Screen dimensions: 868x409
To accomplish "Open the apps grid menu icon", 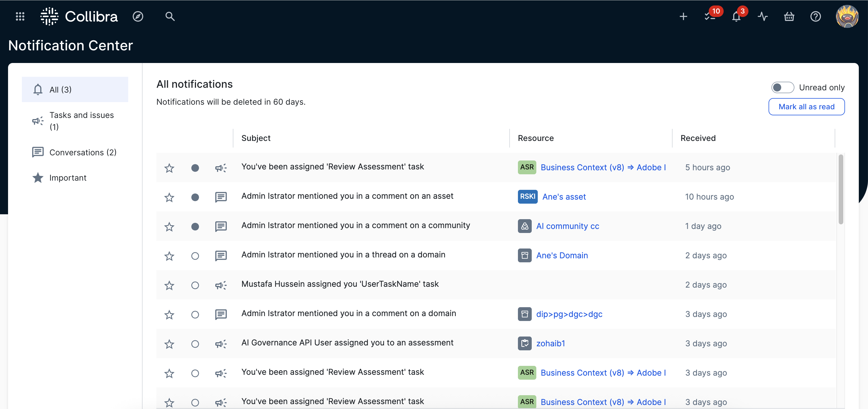I will (x=20, y=16).
